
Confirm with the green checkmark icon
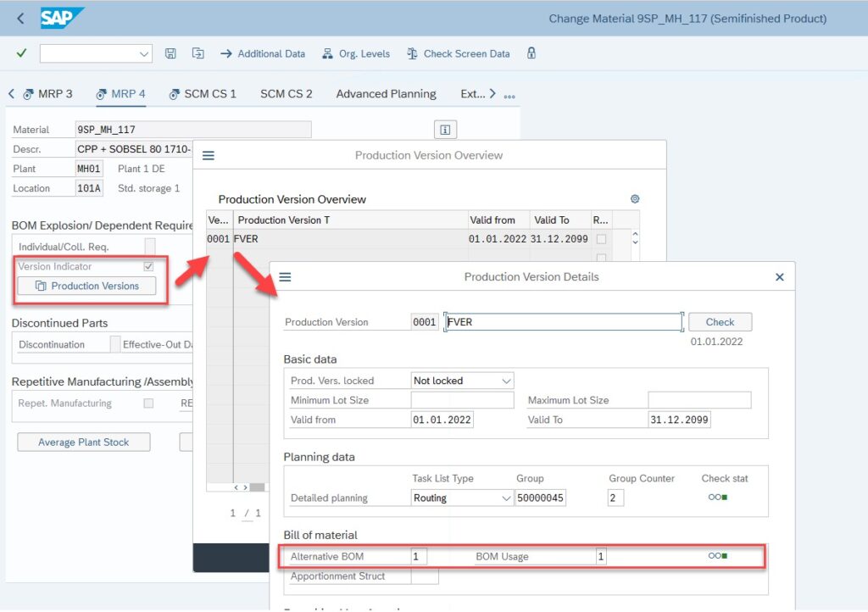(21, 53)
